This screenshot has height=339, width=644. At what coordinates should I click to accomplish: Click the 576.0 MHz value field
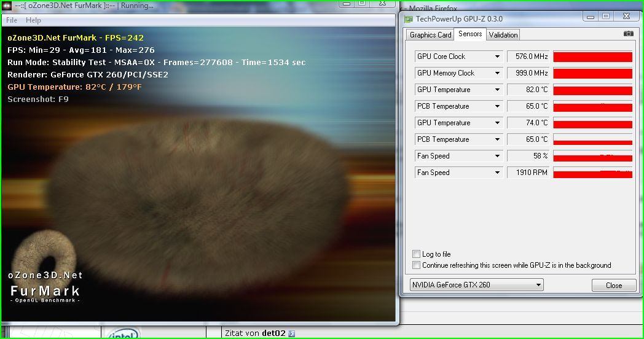point(528,56)
